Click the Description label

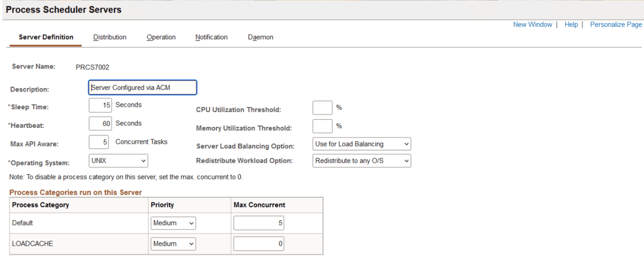[x=30, y=90]
